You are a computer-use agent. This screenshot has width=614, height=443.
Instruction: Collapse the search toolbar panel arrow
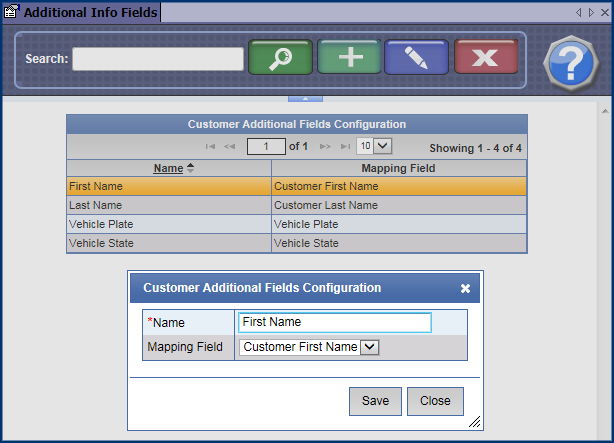pyautogui.click(x=305, y=98)
